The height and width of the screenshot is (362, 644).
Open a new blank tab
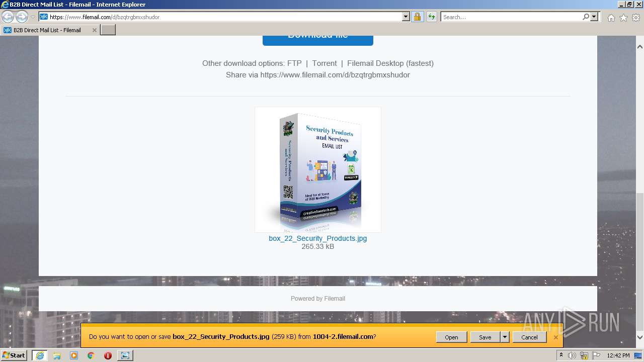coord(108,30)
